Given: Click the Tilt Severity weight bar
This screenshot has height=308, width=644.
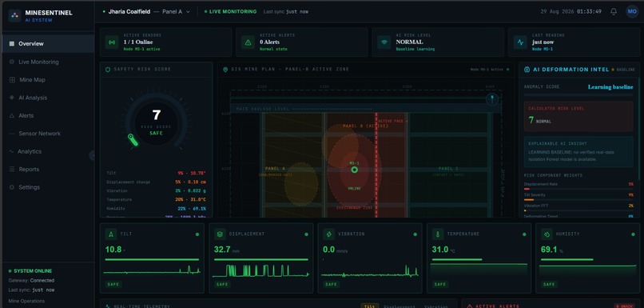Looking at the screenshot, I should (x=578, y=199).
